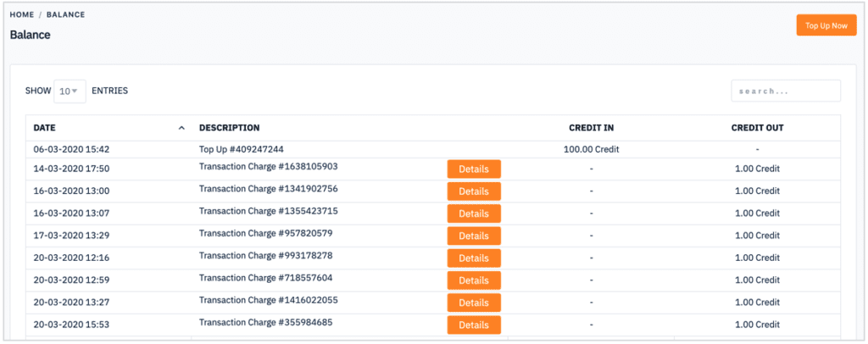Viewport: 868px width, 344px height.
Task: Click 1.00 Credit in the 17-03-2020 13:29 row
Action: pyautogui.click(x=757, y=235)
